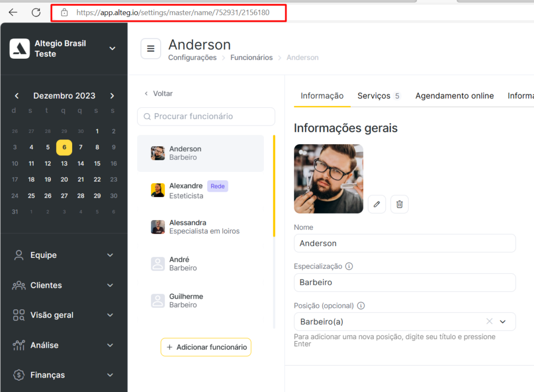Expand the Análise menu chevron

point(110,345)
